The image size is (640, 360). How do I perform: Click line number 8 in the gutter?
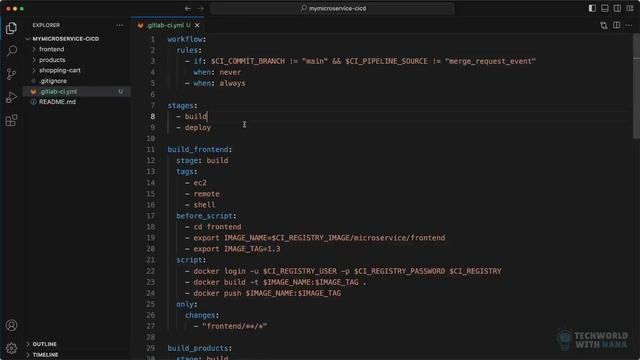coord(152,116)
